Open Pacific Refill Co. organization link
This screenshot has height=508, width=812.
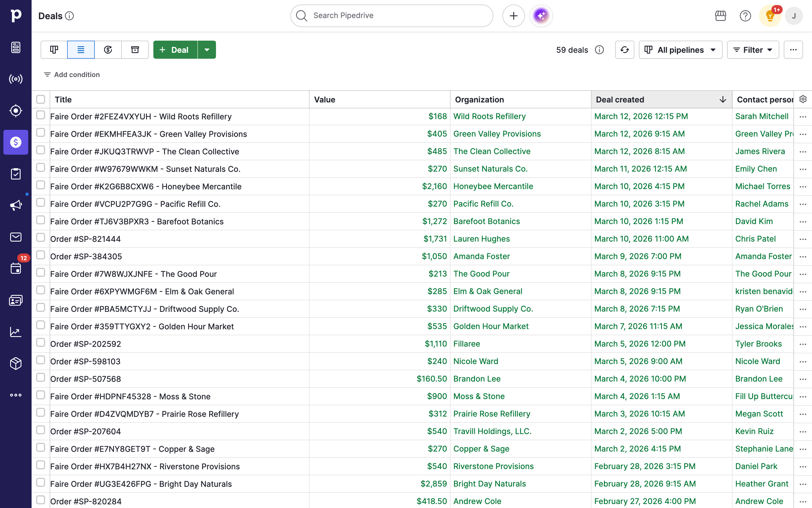click(x=483, y=203)
